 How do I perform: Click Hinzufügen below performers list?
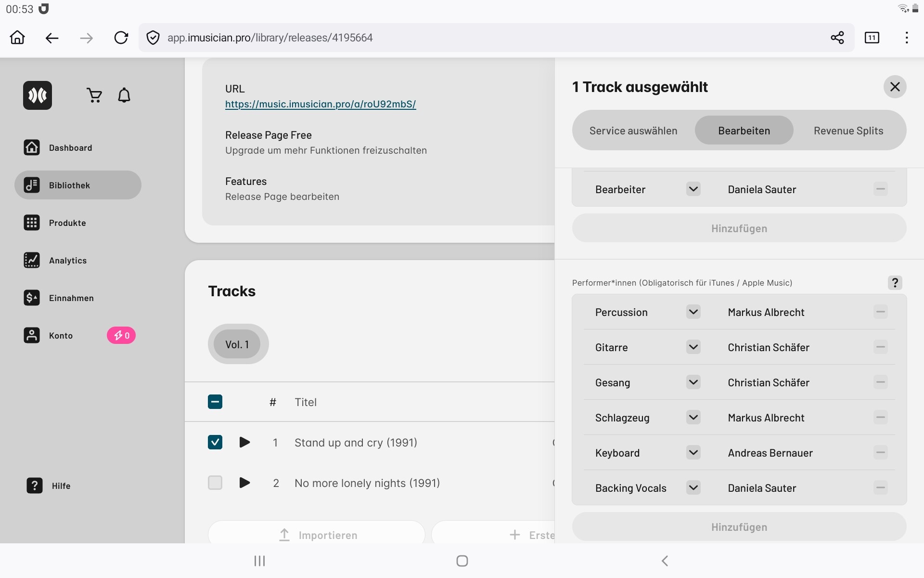pyautogui.click(x=739, y=527)
